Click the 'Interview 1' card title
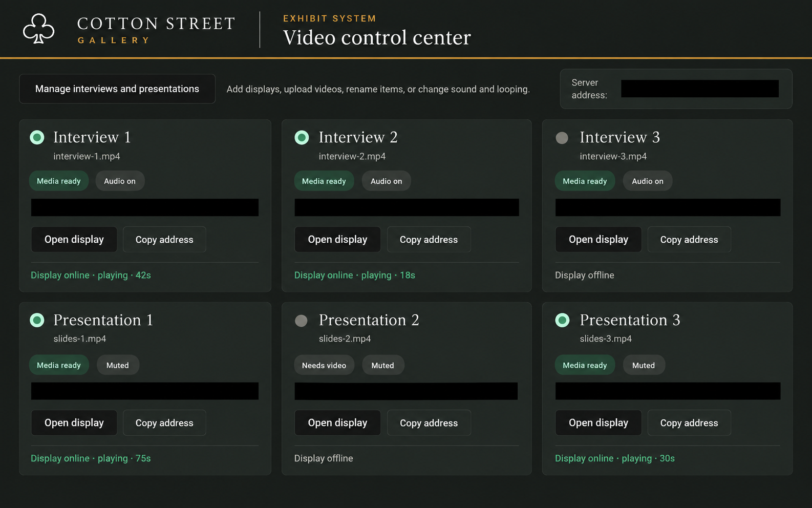The width and height of the screenshot is (812, 508). [x=92, y=137]
